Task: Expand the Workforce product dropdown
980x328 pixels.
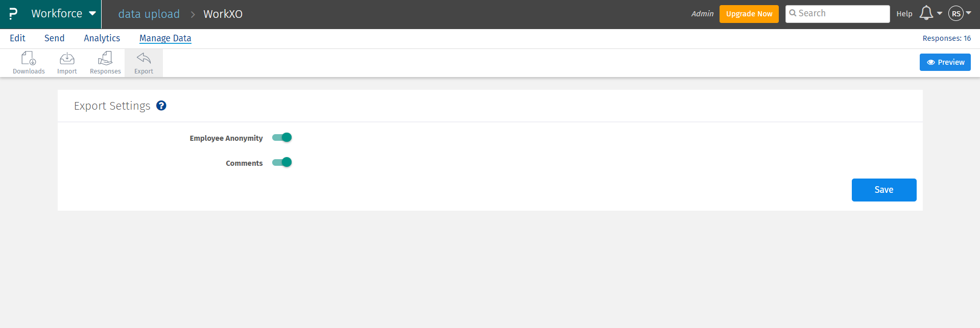Action: point(92,13)
